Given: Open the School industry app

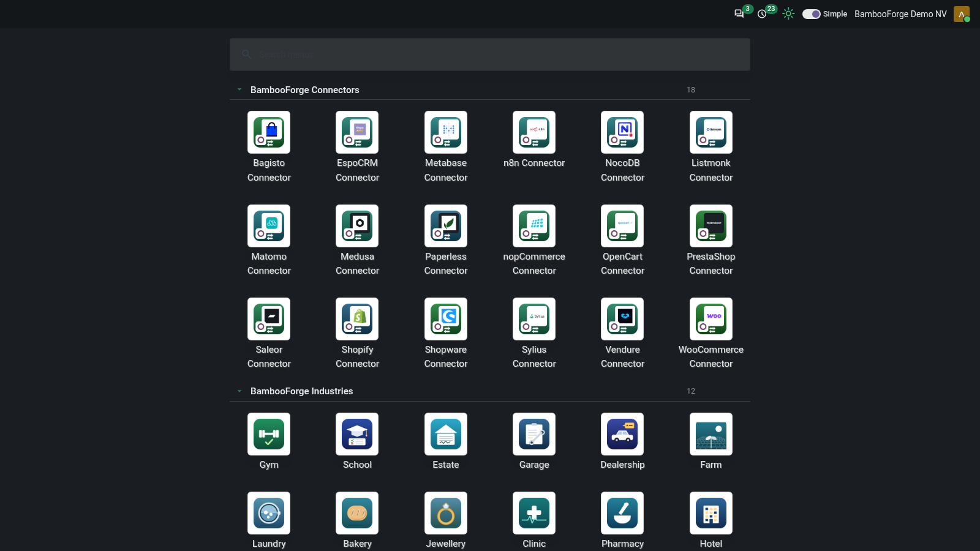Looking at the screenshot, I should pyautogui.click(x=357, y=434).
